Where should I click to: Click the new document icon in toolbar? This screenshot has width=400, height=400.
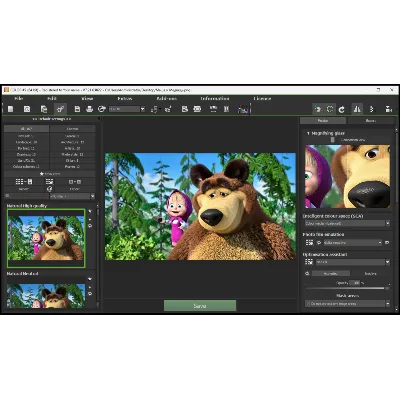point(11,109)
